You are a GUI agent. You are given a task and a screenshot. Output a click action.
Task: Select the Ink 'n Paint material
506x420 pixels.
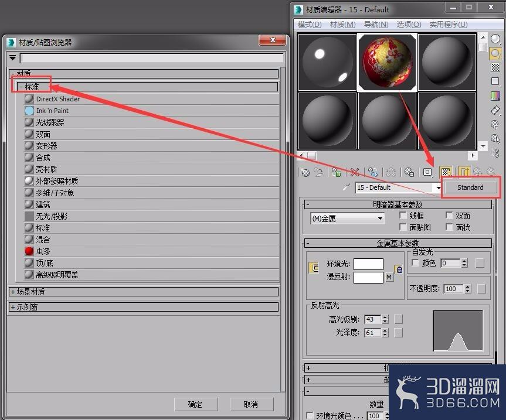pos(152,111)
